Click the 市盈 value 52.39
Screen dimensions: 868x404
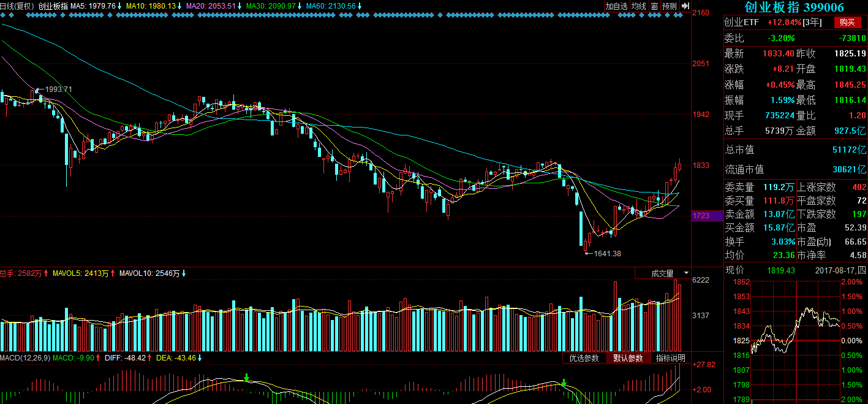pyautogui.click(x=855, y=227)
